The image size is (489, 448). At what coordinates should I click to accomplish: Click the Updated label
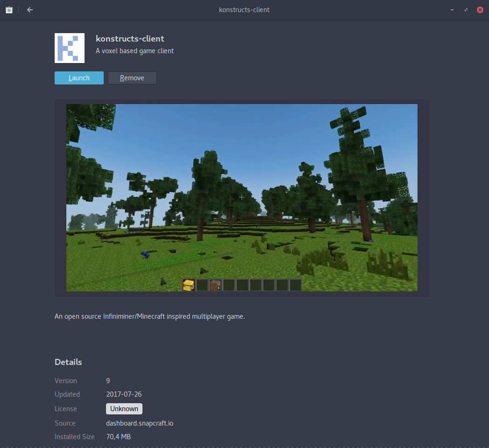(67, 394)
